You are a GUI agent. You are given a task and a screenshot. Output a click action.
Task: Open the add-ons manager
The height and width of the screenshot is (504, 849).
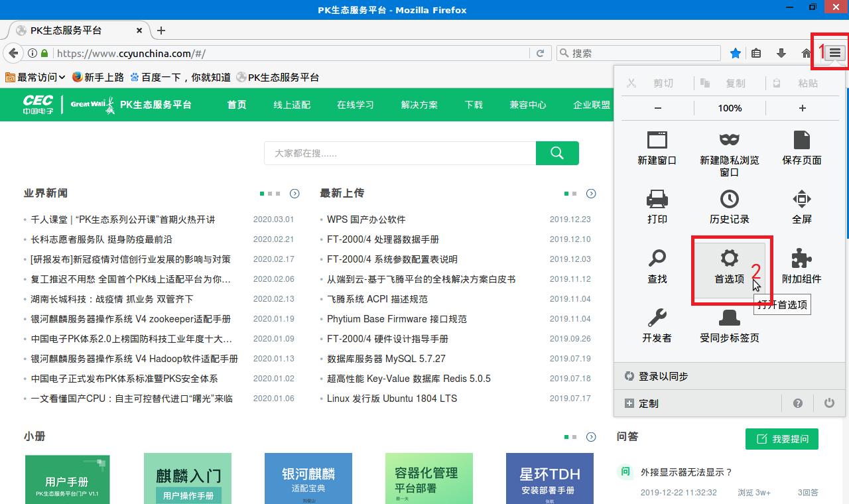click(x=801, y=264)
